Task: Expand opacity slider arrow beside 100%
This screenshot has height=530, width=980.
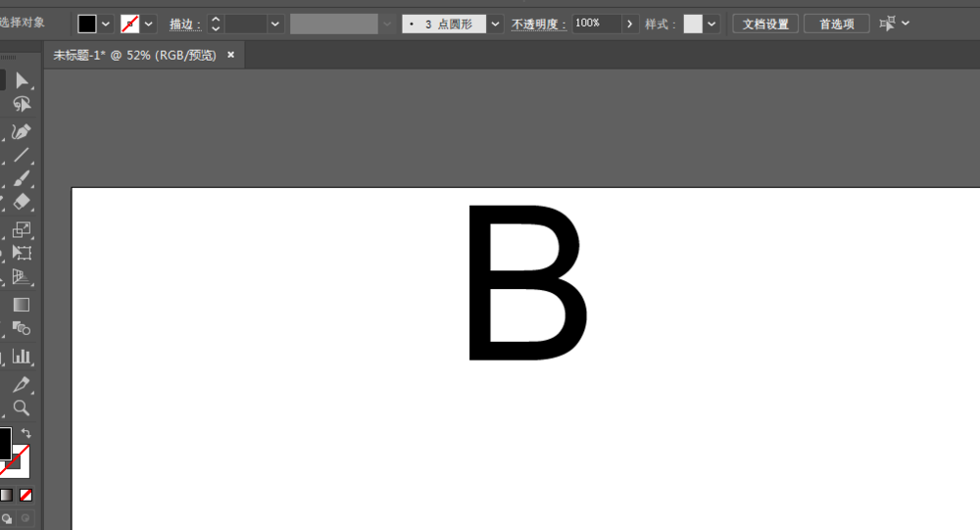Action: (x=629, y=24)
